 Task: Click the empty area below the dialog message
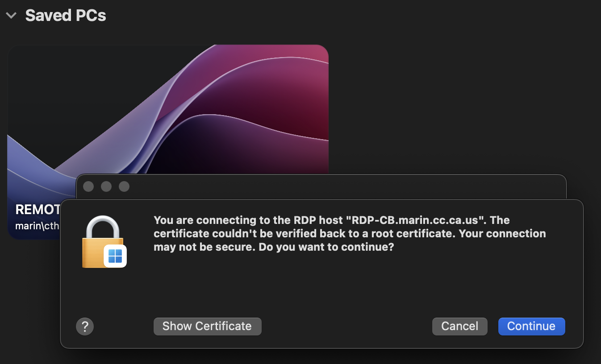click(321, 285)
